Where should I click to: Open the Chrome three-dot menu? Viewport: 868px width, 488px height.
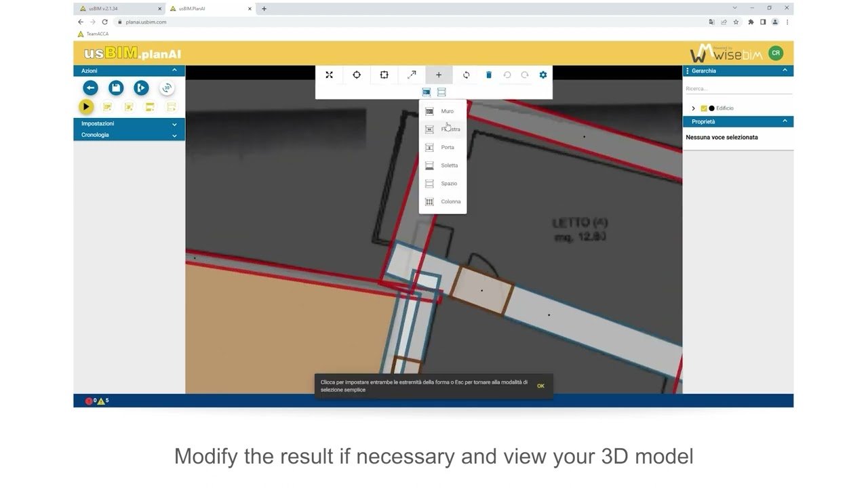(x=786, y=22)
